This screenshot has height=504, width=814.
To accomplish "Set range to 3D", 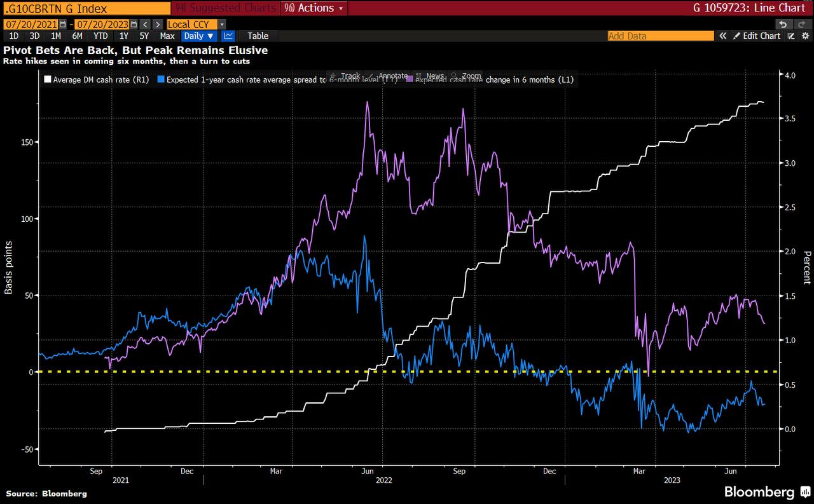I will pyautogui.click(x=34, y=36).
